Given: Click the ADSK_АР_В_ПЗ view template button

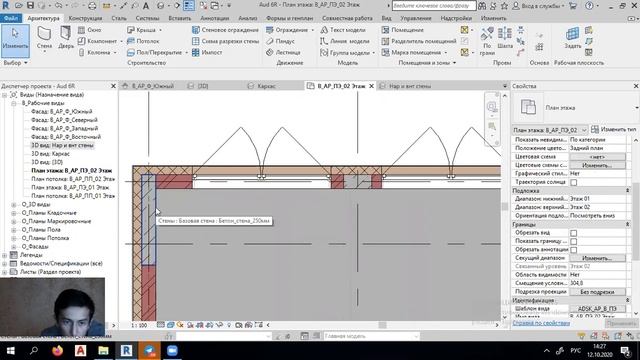Looking at the screenshot, I should [x=597, y=309].
